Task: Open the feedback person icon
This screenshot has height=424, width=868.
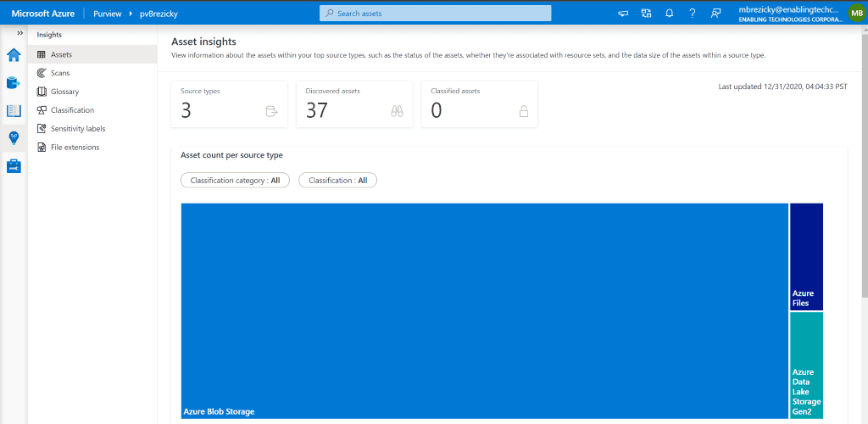Action: click(715, 14)
